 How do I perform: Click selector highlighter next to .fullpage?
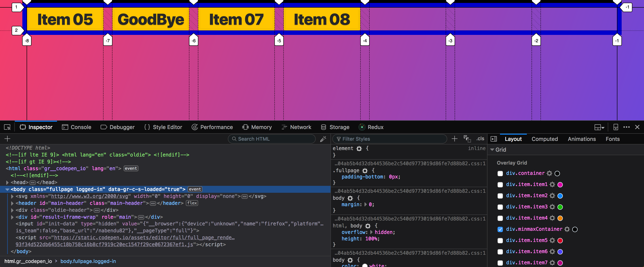[365, 171]
